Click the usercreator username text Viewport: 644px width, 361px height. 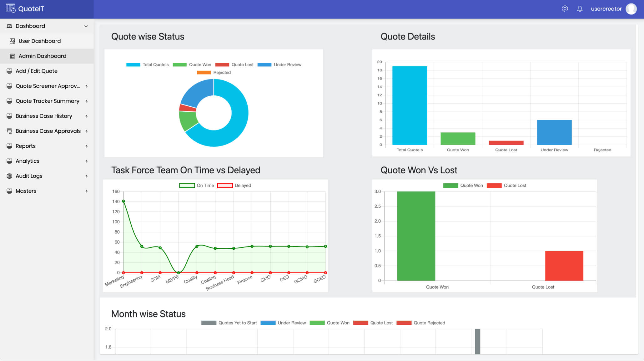pyautogui.click(x=606, y=9)
